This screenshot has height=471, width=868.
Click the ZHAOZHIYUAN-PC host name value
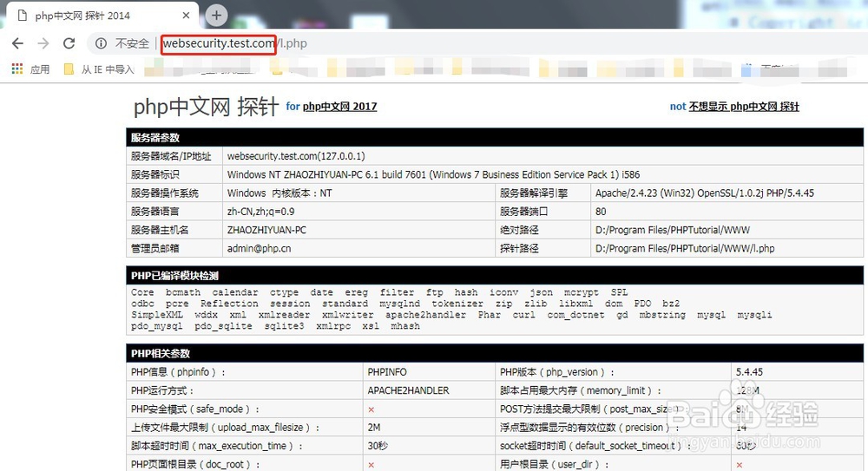coord(266,230)
